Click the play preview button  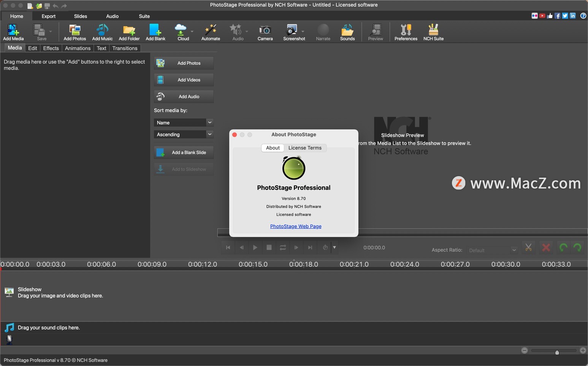click(x=255, y=247)
